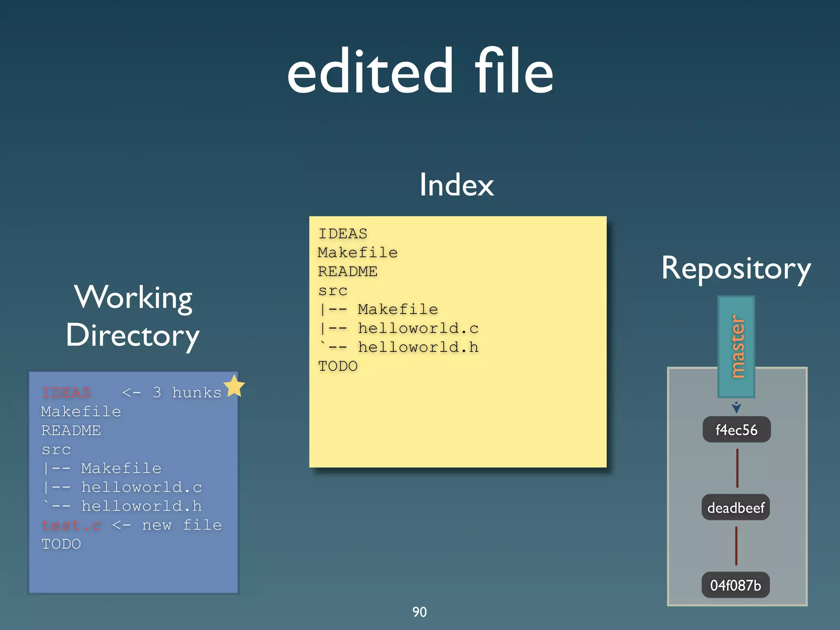Select commit f4ec56
This screenshot has width=840, height=630.
pyautogui.click(x=737, y=430)
